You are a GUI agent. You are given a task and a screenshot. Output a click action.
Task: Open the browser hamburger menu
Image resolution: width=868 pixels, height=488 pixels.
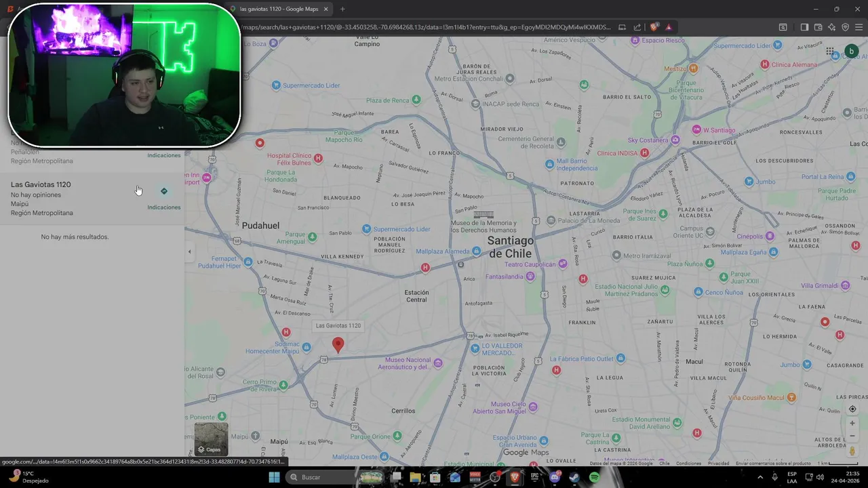tap(859, 27)
